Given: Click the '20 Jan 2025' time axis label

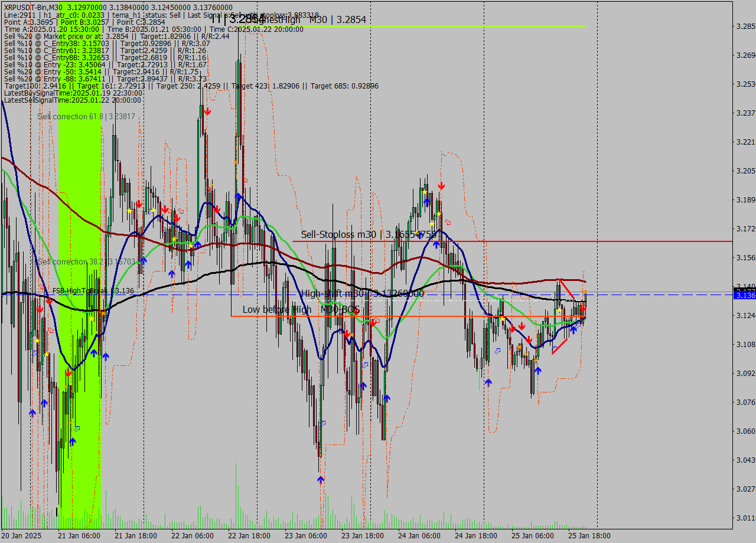Looking at the screenshot, I should pos(22,536).
